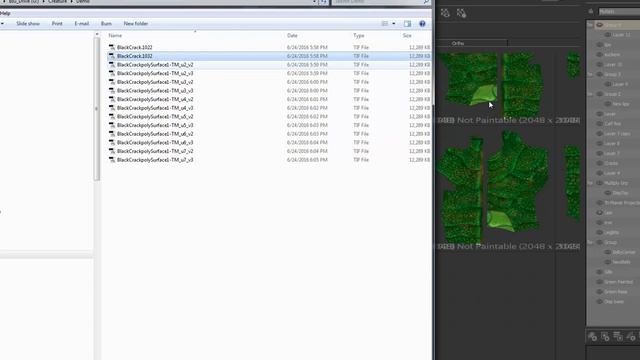The image size is (640, 360).
Task: Click file icon of BlackCrackpolySurface1-TM_u6_v2
Action: click(112, 134)
